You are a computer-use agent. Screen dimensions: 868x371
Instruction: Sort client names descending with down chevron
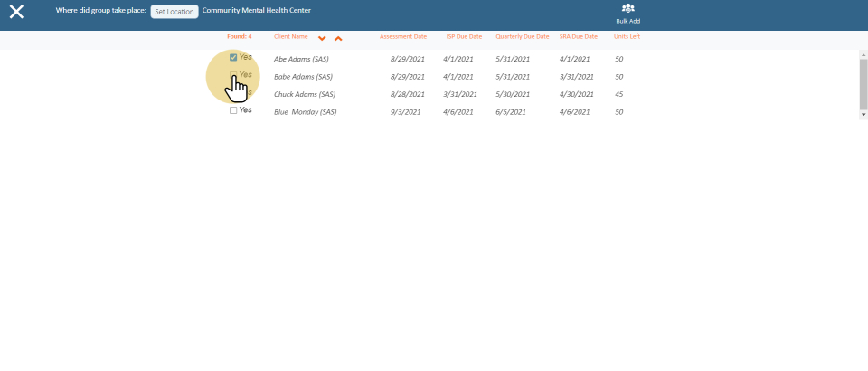tap(322, 38)
